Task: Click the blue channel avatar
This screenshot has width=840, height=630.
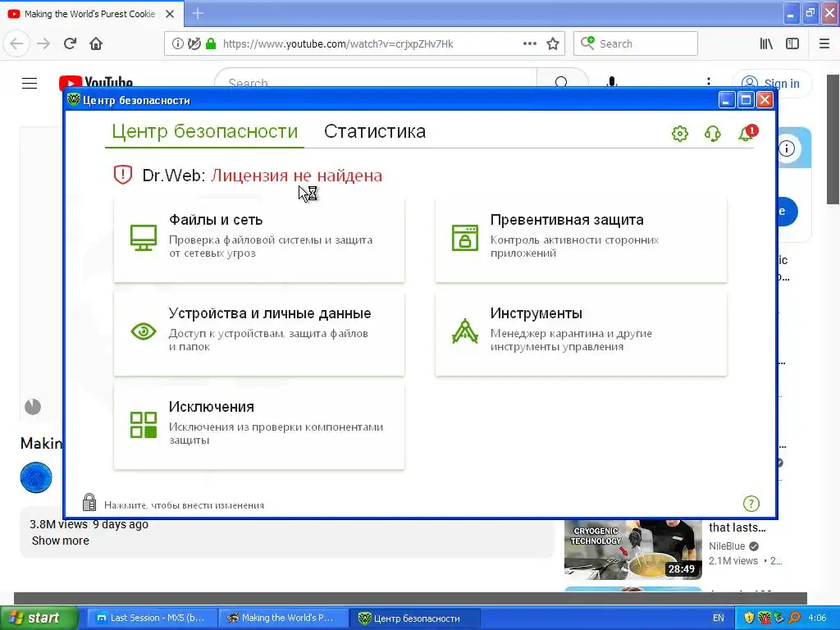Action: tap(36, 477)
